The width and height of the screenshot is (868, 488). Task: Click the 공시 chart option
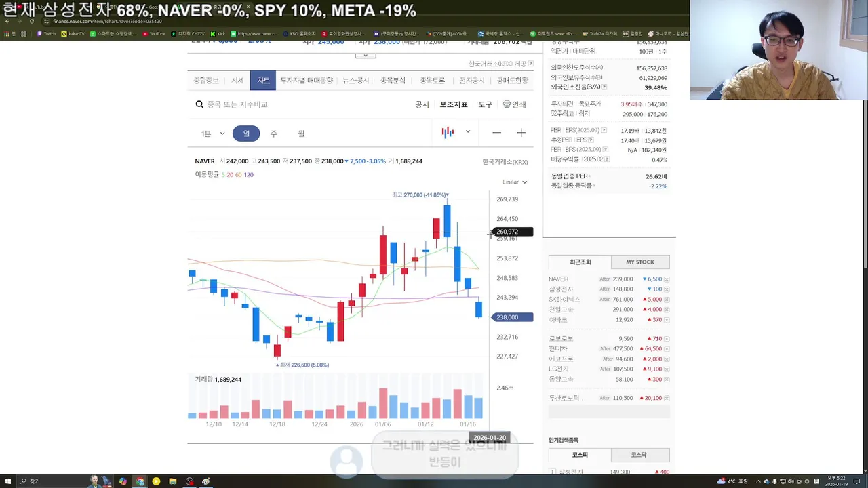[422, 104]
